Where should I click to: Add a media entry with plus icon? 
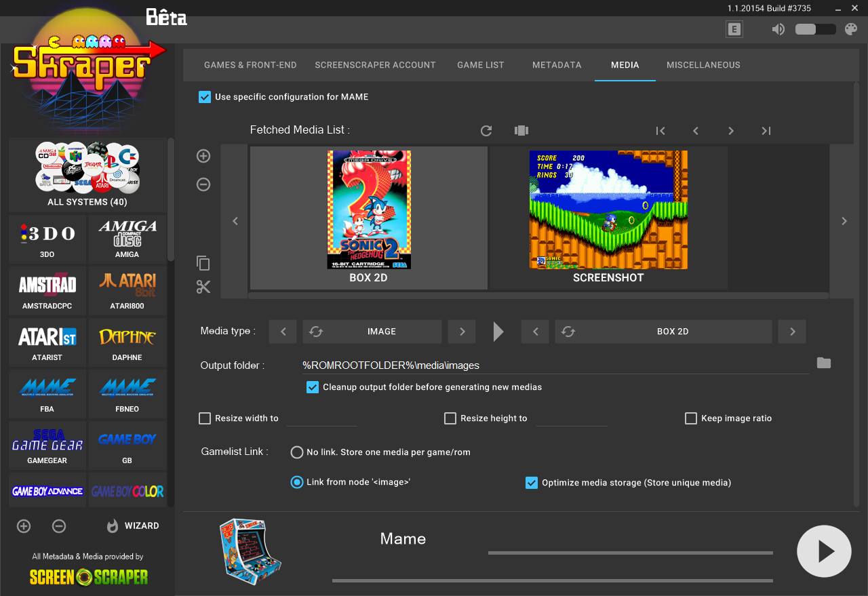click(203, 156)
